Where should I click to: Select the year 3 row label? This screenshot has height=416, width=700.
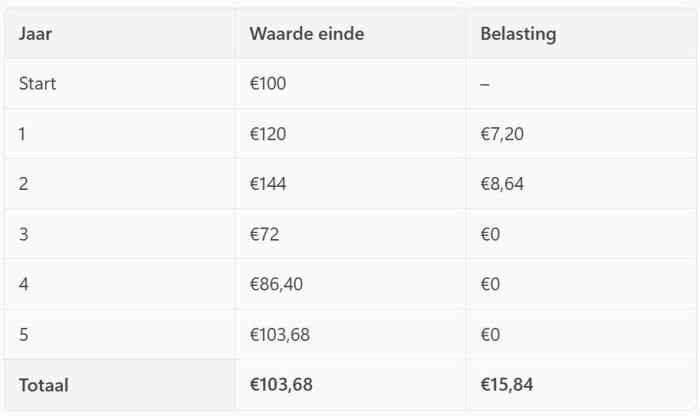point(23,234)
